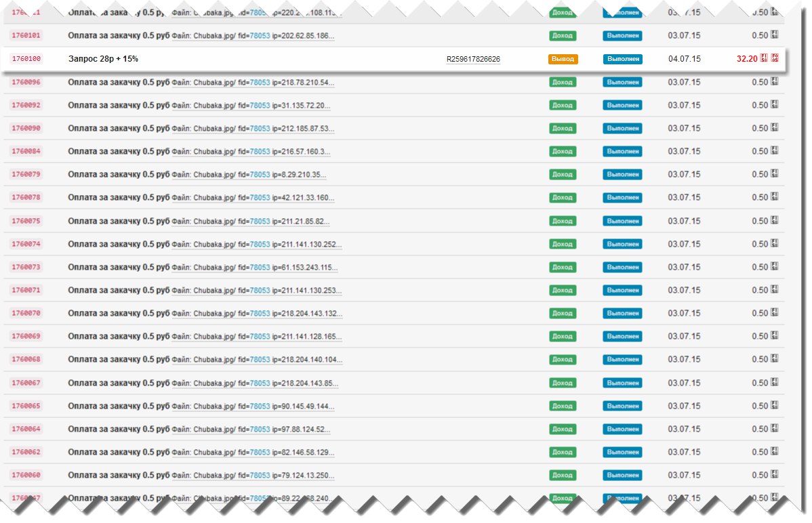Screen dimensions: 812x523
Task: Click the orange Вывод label
Action: tap(563, 59)
